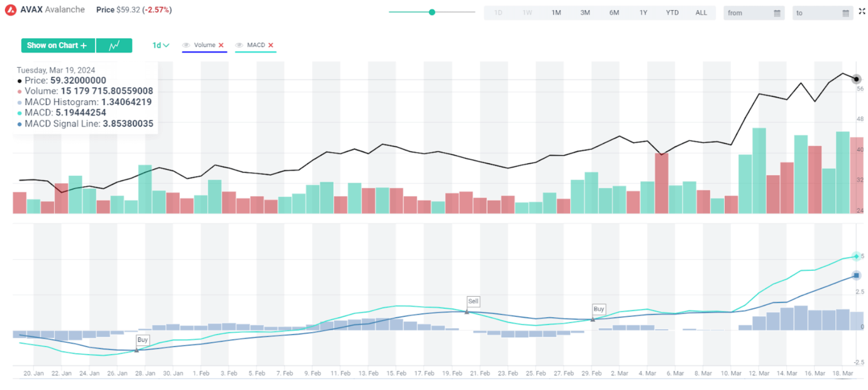Remove the MACD indicator with red X

271,45
